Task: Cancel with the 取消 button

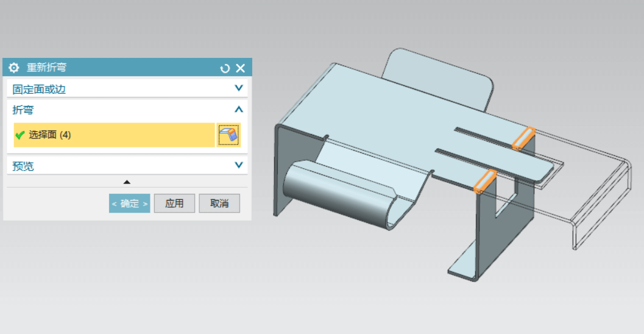Action: click(219, 204)
